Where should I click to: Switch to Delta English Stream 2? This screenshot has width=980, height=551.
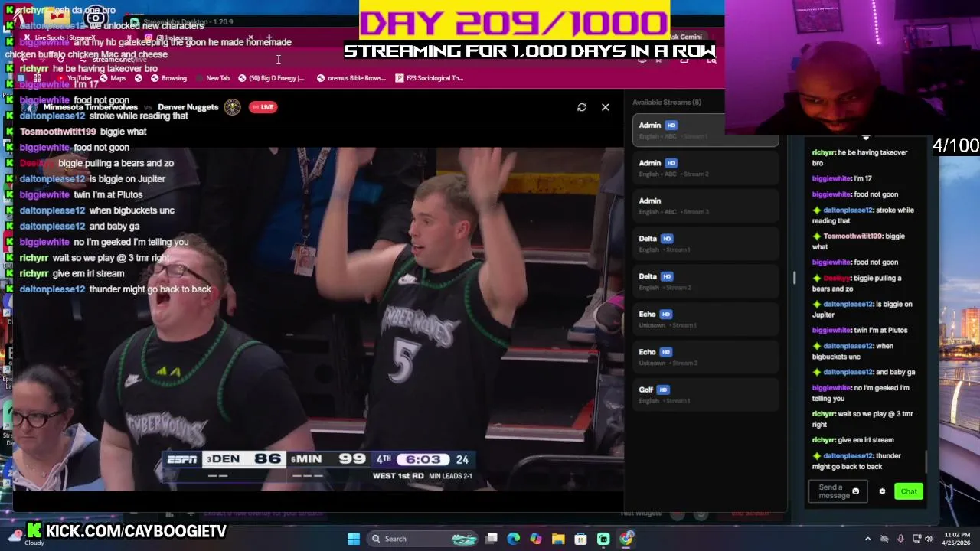coord(706,281)
